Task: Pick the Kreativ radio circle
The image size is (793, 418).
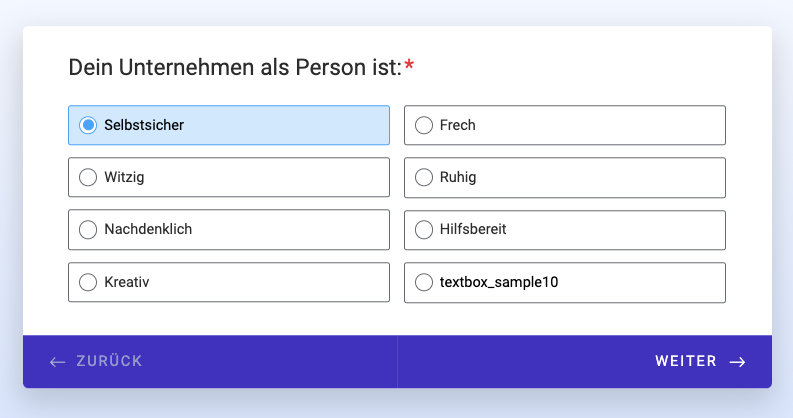Action: click(x=88, y=282)
